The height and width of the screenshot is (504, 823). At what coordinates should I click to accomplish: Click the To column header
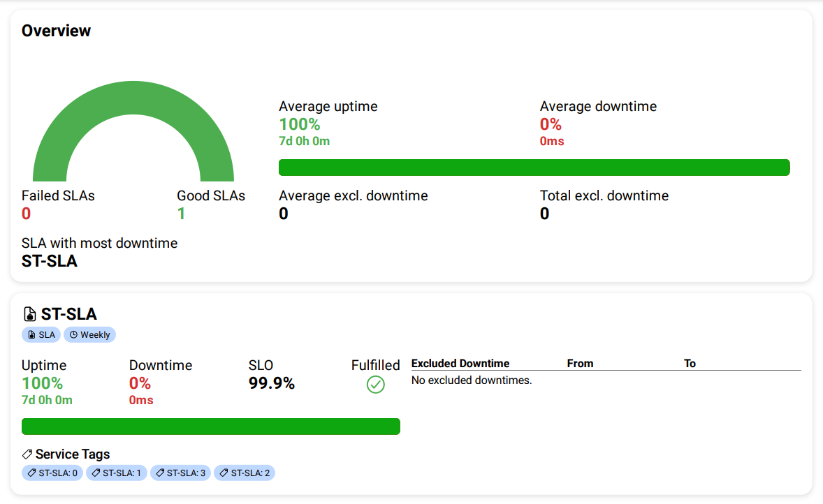coord(690,364)
